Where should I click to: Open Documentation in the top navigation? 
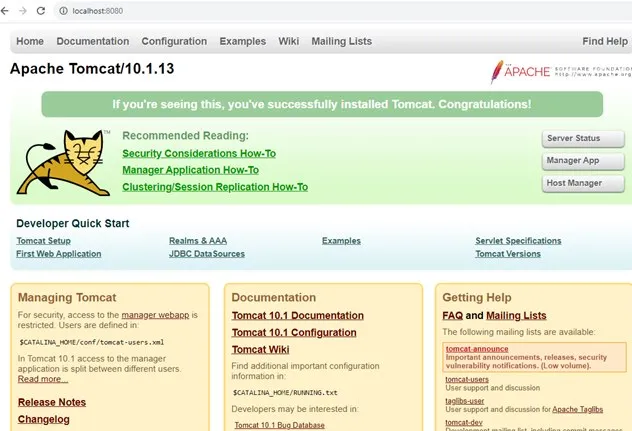(x=93, y=41)
